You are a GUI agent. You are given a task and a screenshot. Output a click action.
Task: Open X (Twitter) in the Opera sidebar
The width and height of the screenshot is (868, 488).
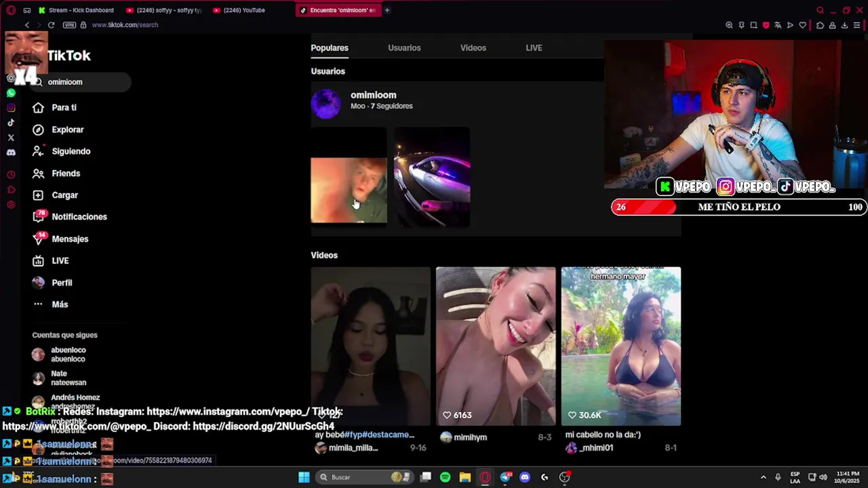tap(11, 138)
